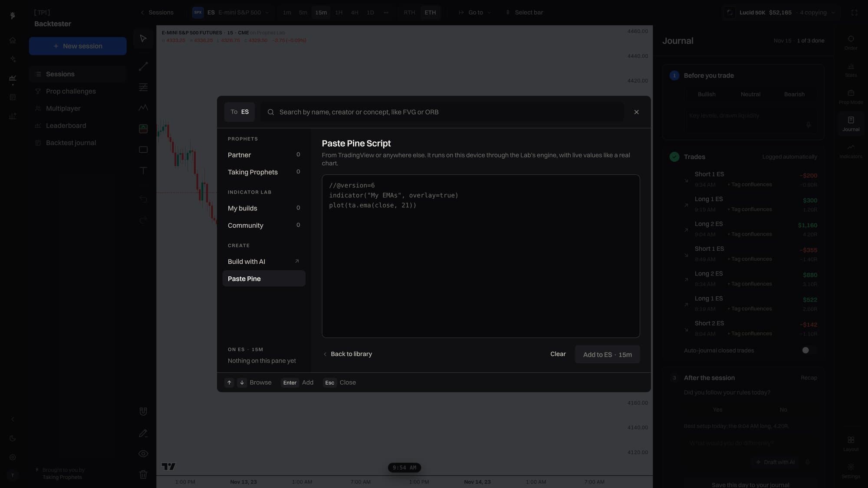Open the Lucid 50K account dropdown
Image resolution: width=868 pixels, height=488 pixels.
click(780, 13)
